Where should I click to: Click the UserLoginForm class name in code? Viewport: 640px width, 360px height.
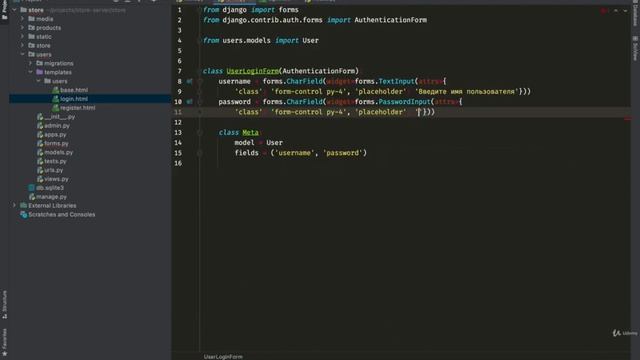point(253,71)
